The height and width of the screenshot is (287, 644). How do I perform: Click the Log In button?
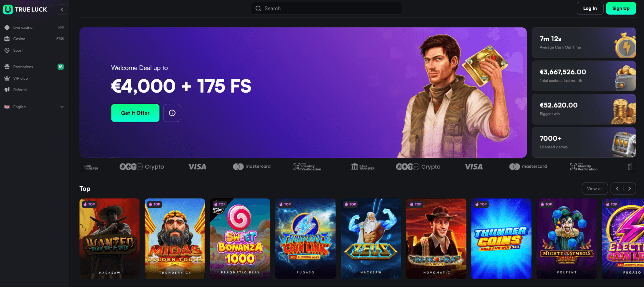(x=590, y=8)
